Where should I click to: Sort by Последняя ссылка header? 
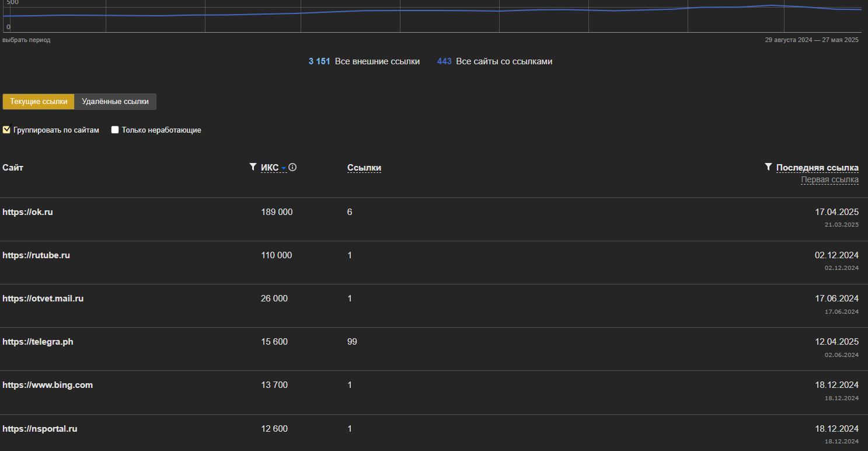tap(817, 168)
